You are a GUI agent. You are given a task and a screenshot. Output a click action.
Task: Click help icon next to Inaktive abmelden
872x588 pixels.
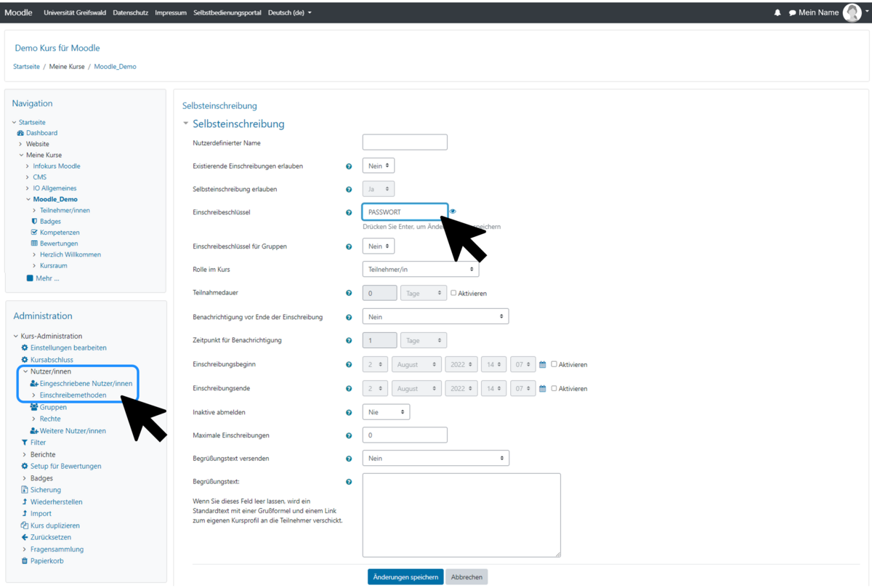pyautogui.click(x=349, y=413)
